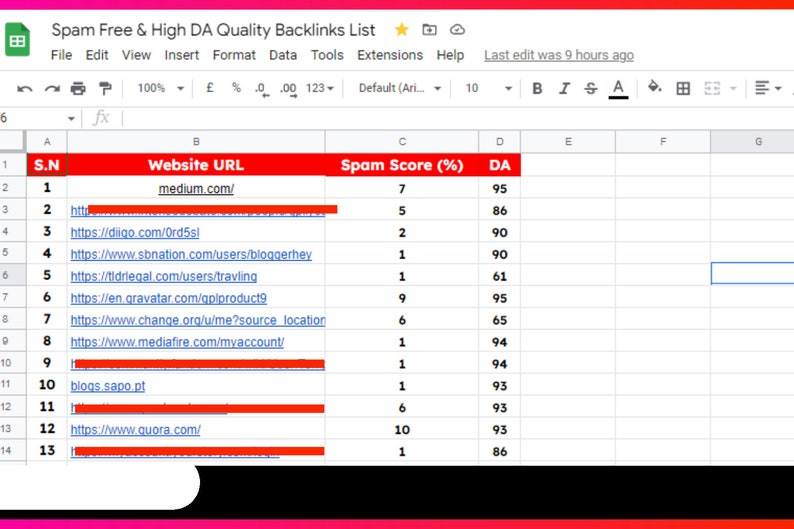Open the zoom 100% dropdown

(x=160, y=88)
